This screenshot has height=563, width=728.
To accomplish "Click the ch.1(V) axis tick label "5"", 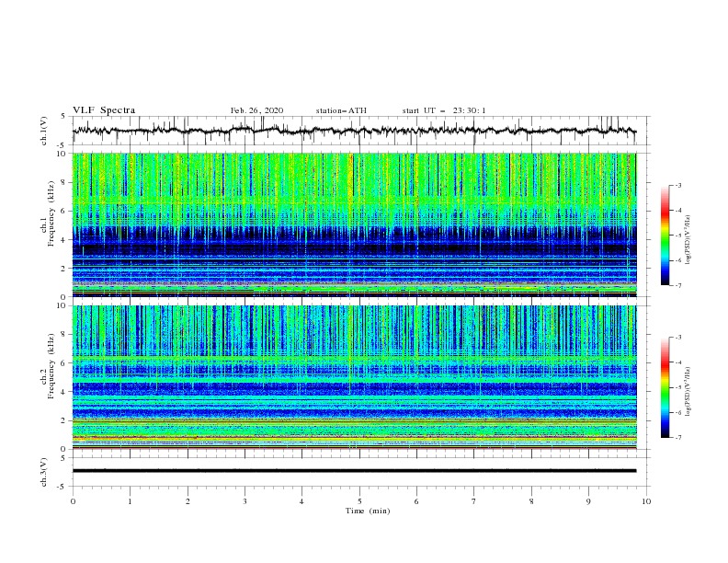I will pyautogui.click(x=63, y=117).
